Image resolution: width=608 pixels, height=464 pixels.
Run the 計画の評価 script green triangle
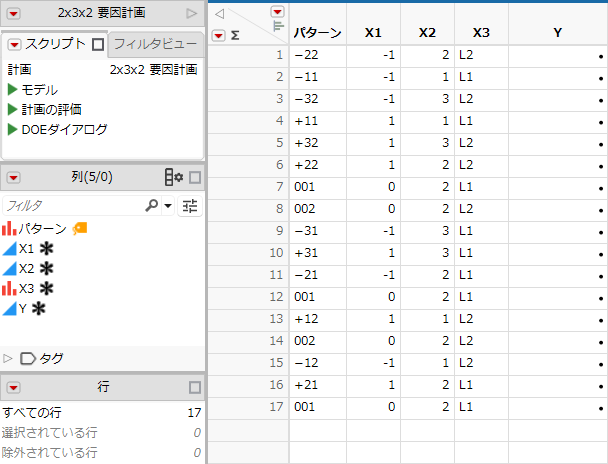click(12, 109)
